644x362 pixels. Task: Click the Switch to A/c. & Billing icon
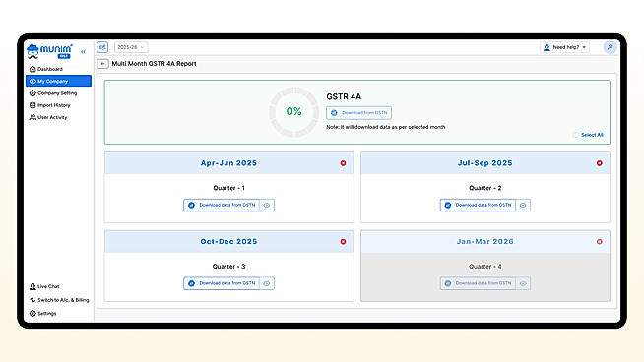pos(32,300)
